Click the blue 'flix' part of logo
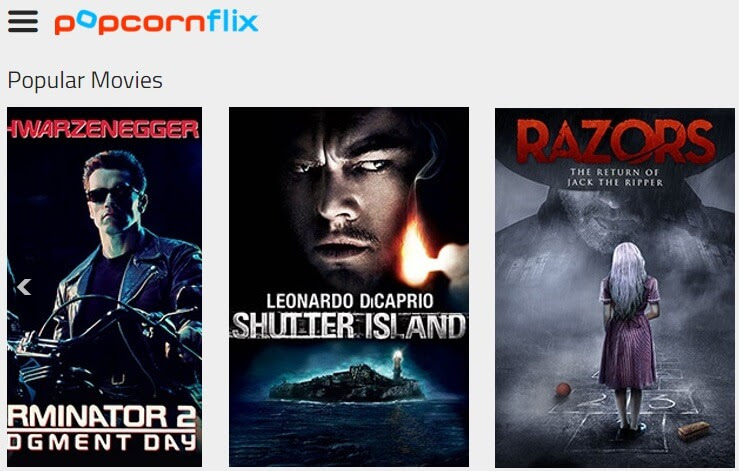This screenshot has width=739, height=471. (x=233, y=21)
